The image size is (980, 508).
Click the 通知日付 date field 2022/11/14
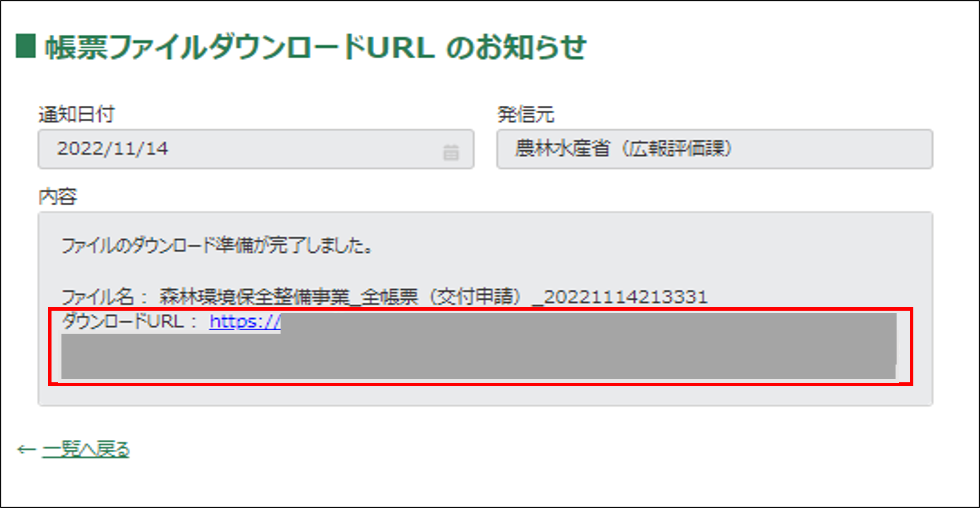coord(113,149)
